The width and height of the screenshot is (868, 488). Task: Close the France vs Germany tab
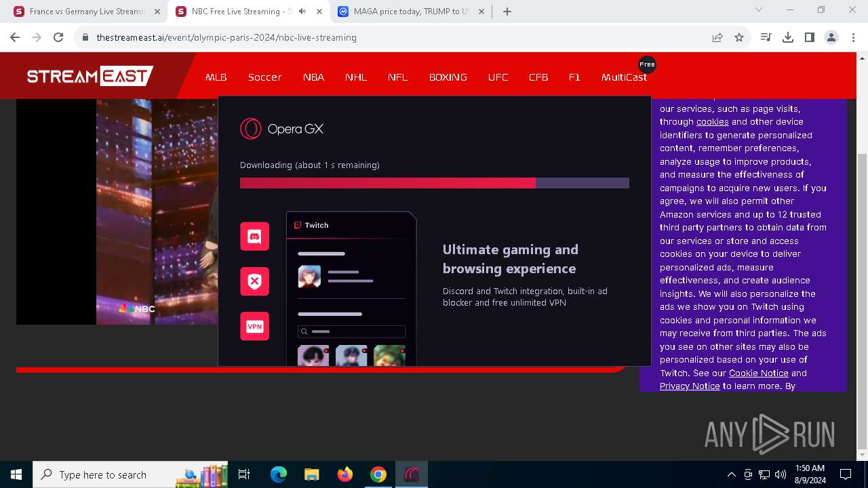[157, 12]
